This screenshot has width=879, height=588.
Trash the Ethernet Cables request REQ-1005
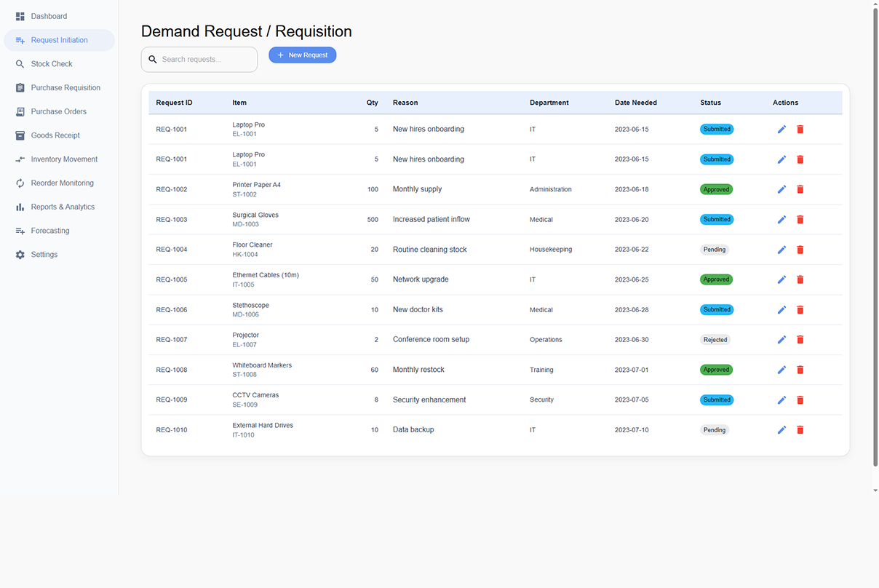[800, 279]
